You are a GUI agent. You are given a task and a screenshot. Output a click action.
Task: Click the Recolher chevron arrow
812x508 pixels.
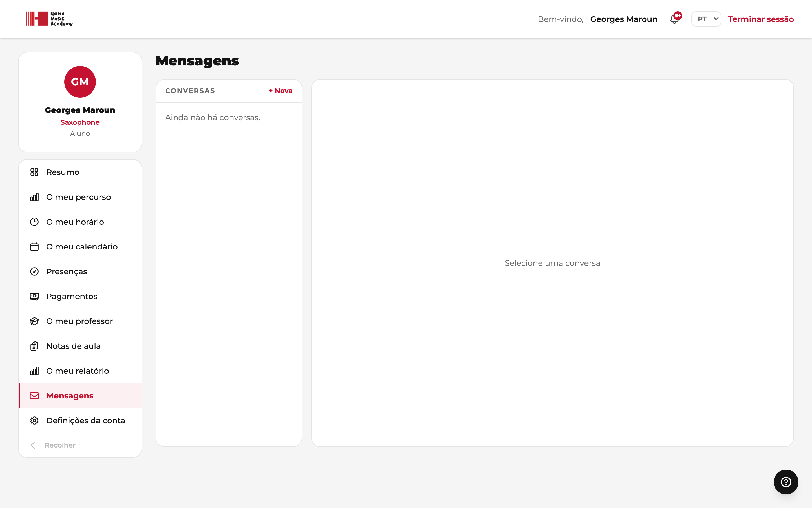[33, 446]
